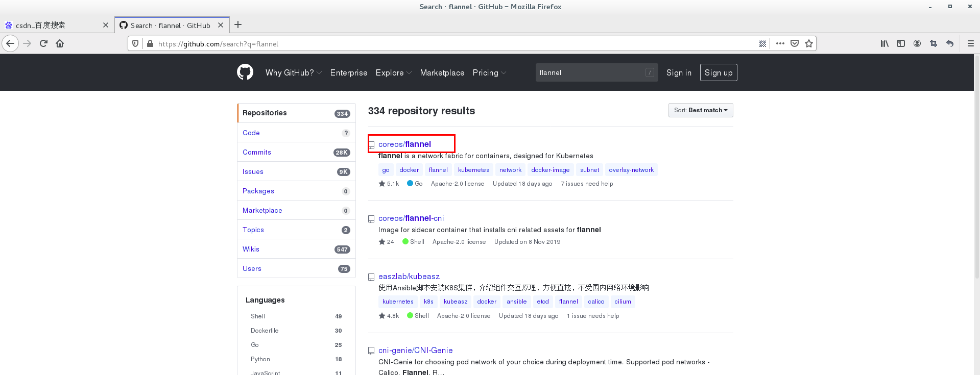Show the sidebars icon
This screenshot has width=980, height=375.
901,43
